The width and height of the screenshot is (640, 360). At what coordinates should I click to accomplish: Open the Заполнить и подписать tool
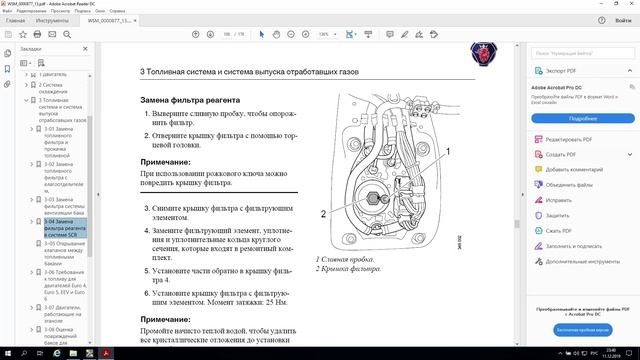click(573, 246)
